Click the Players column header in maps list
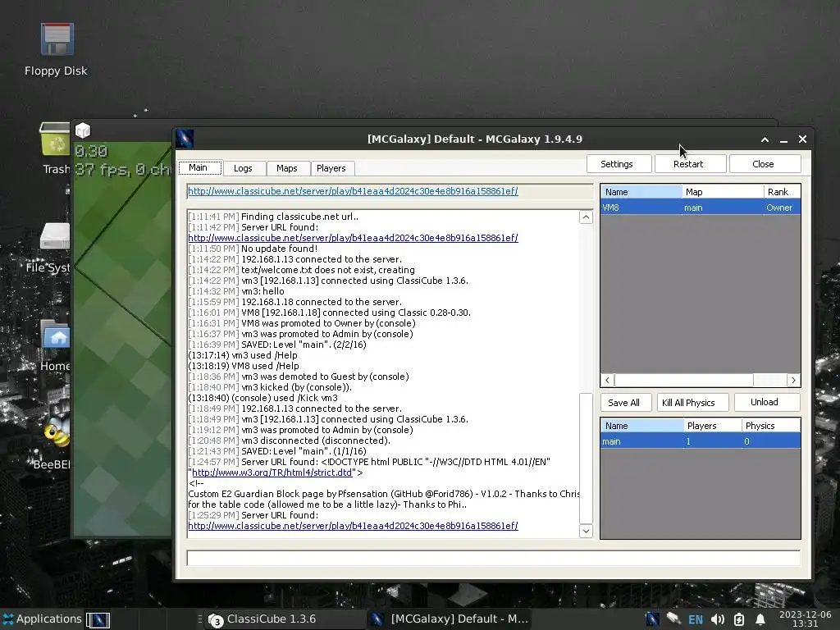Viewport: 840px width, 630px height. pos(713,426)
